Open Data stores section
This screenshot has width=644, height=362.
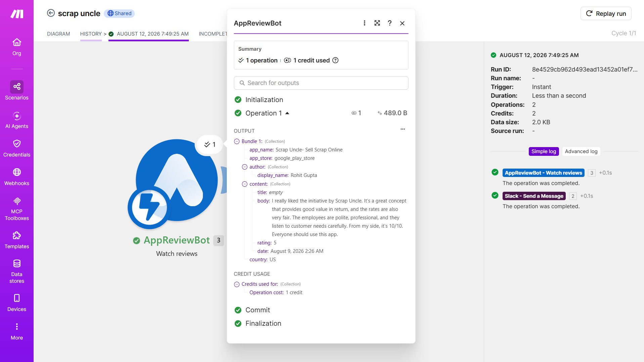point(17,271)
